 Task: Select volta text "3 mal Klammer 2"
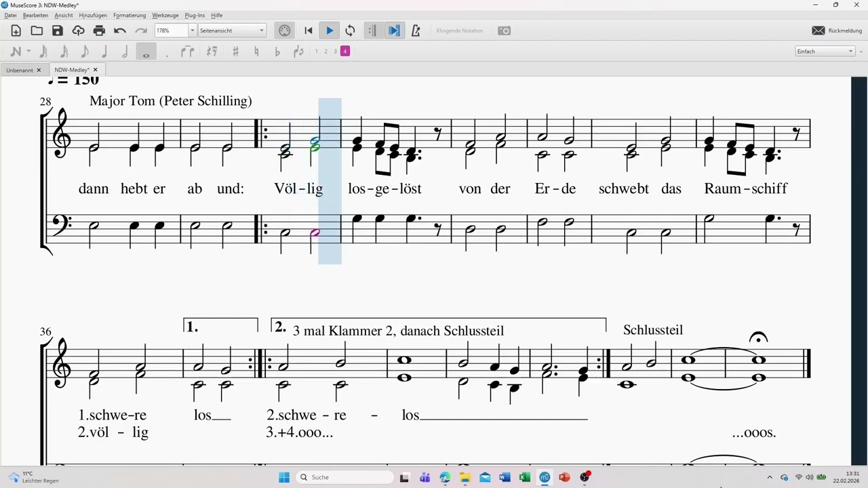(x=343, y=331)
